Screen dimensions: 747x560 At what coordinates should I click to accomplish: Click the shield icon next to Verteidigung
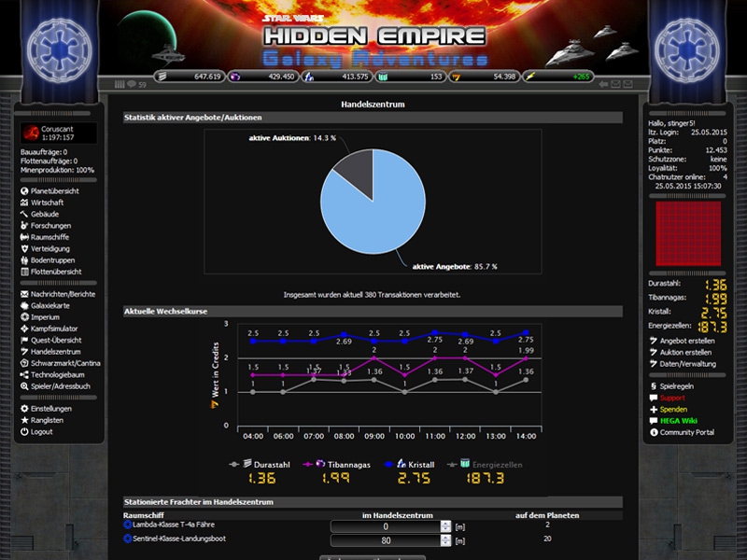click(24, 248)
